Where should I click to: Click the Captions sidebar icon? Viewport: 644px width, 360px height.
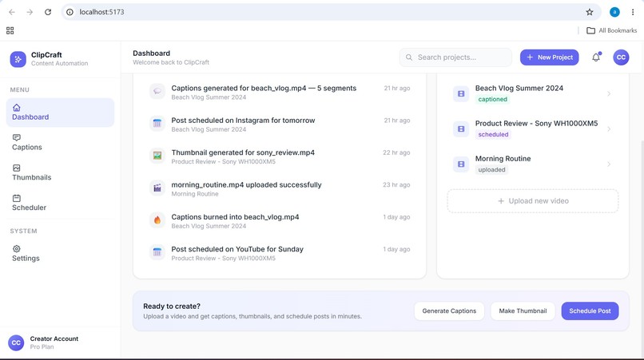pyautogui.click(x=17, y=137)
